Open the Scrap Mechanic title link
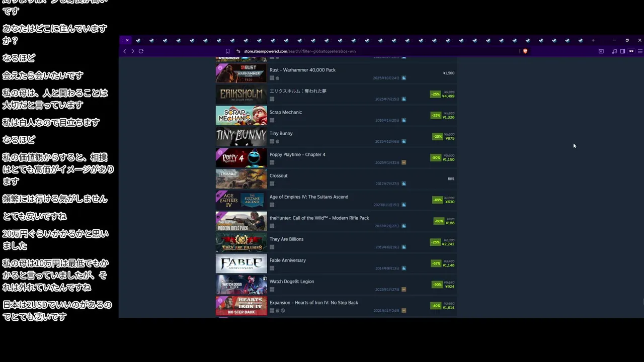 click(286, 112)
